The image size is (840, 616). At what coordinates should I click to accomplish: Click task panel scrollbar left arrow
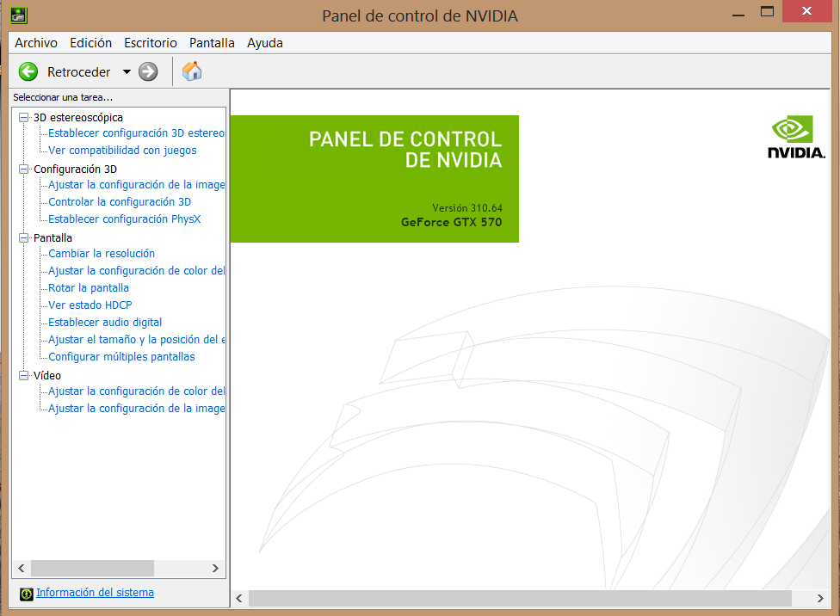pyautogui.click(x=22, y=569)
